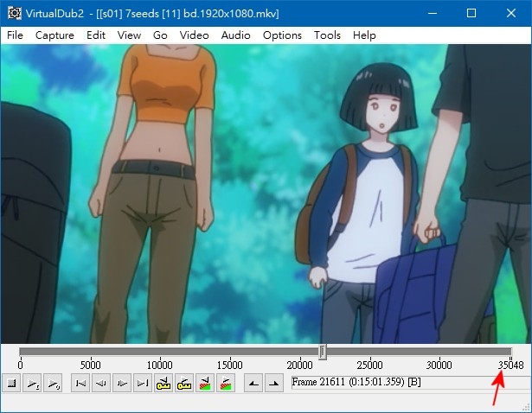Click the video preview pane
The image size is (532, 413).
coord(266,194)
